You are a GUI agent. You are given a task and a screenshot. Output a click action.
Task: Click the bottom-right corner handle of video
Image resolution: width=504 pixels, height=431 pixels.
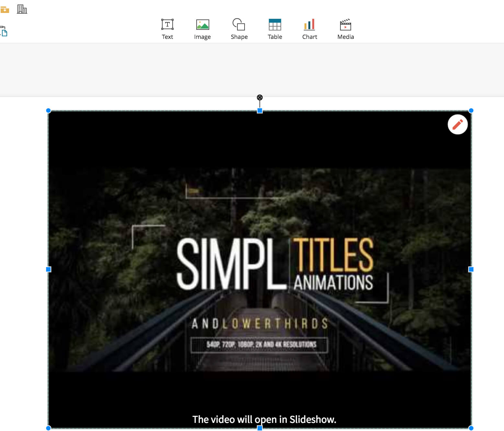pos(471,428)
